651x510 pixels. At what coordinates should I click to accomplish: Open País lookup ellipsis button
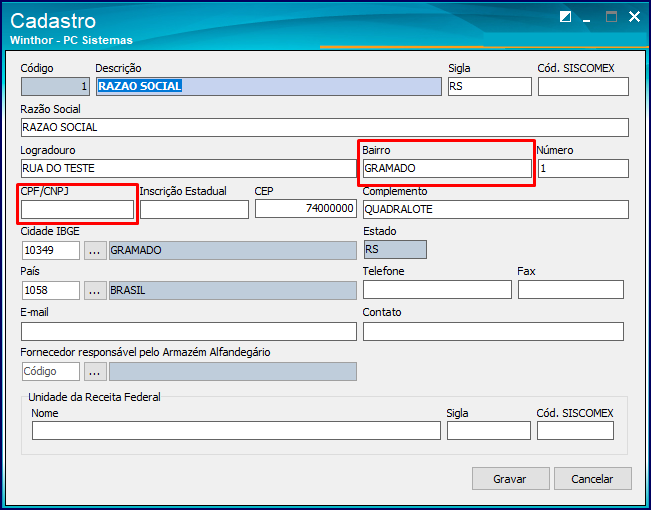coord(95,290)
